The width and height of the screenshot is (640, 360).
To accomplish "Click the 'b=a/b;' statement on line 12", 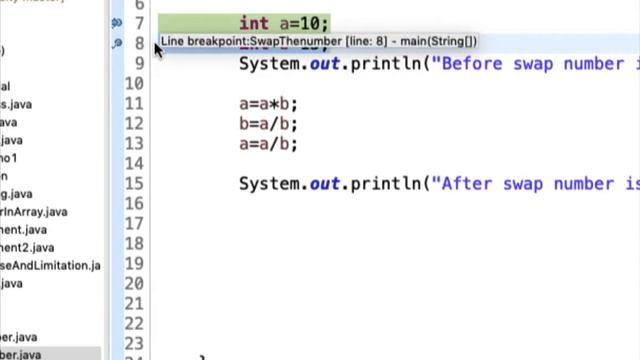I will [x=269, y=124].
